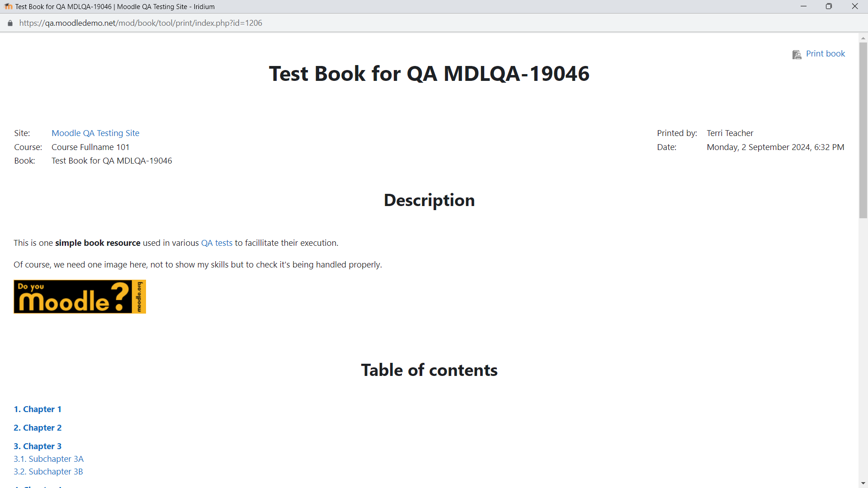
Task: Click the bold simple book resource text
Action: pyautogui.click(x=98, y=243)
